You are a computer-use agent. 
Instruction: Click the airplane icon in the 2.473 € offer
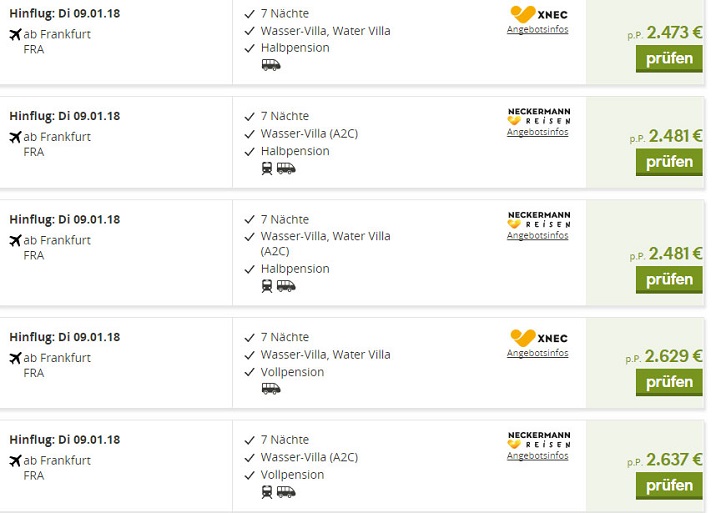(15, 34)
